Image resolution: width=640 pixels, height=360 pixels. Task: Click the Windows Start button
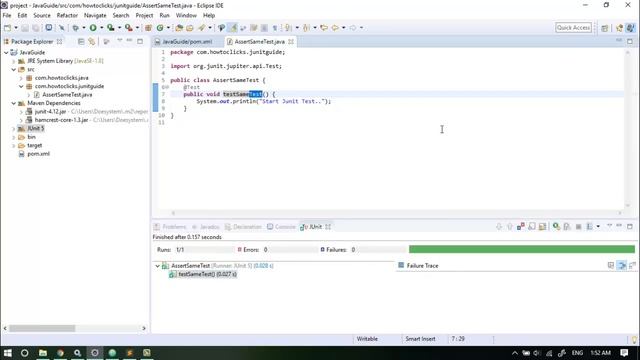7,353
